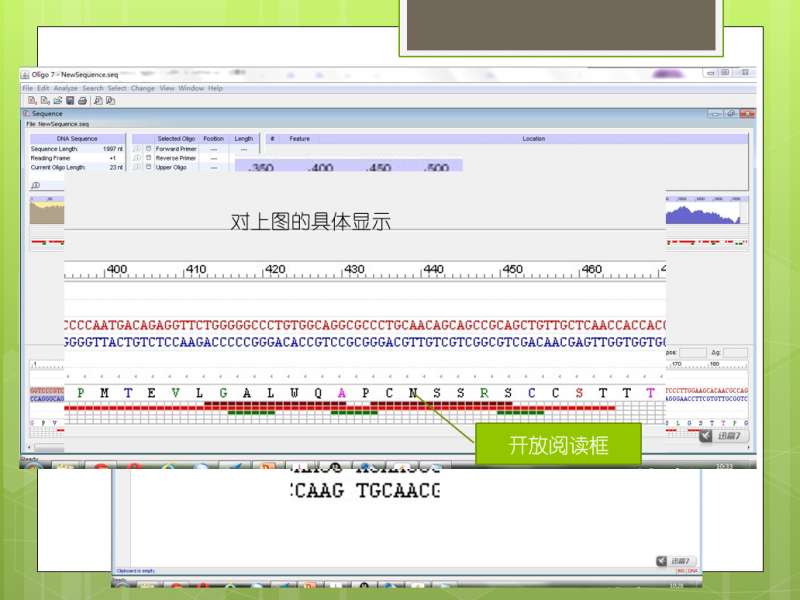Toggle the Reverse Primer box icon
800x600 pixels.
coord(148,158)
